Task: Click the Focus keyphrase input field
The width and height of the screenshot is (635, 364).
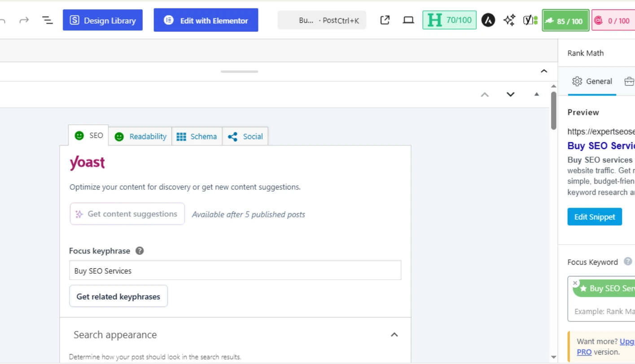Action: pos(235,271)
